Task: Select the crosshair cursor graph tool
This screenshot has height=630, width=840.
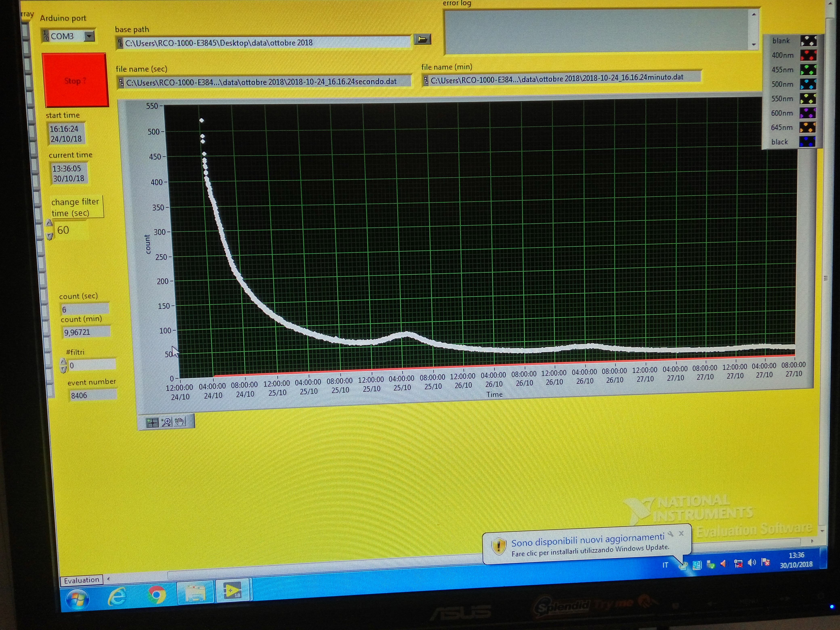Action: click(x=152, y=423)
